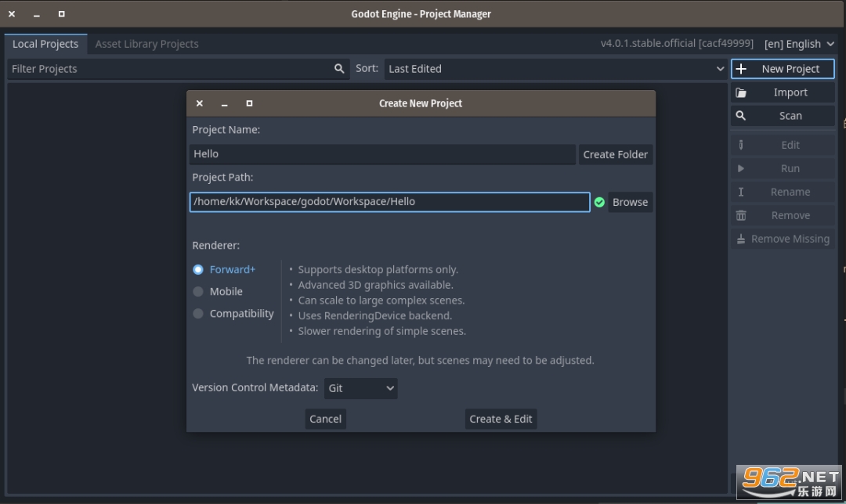
Task: Click the Browse button
Action: pos(630,202)
